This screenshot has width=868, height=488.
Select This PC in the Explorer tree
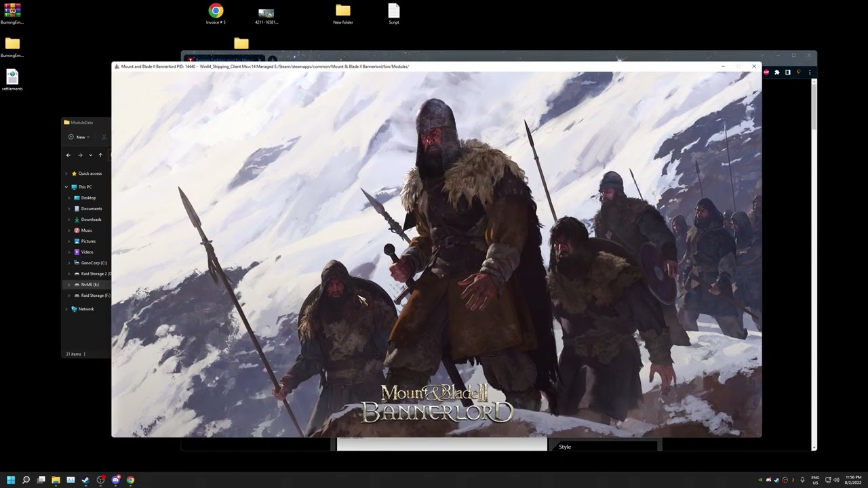point(82,187)
